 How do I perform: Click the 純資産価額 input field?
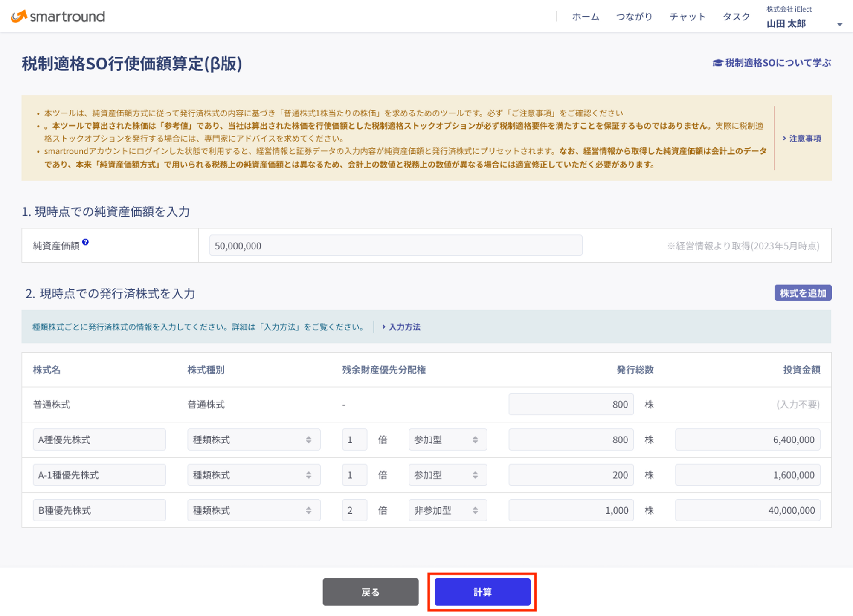(395, 246)
